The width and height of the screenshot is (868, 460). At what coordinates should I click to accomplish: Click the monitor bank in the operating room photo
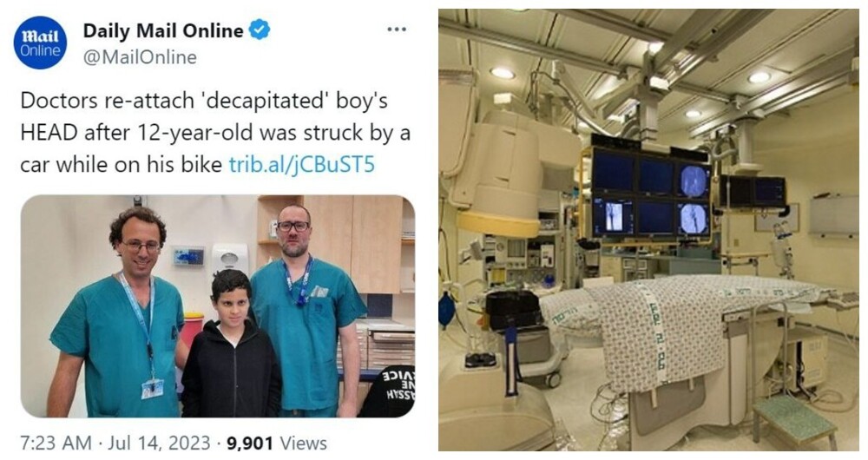651,194
